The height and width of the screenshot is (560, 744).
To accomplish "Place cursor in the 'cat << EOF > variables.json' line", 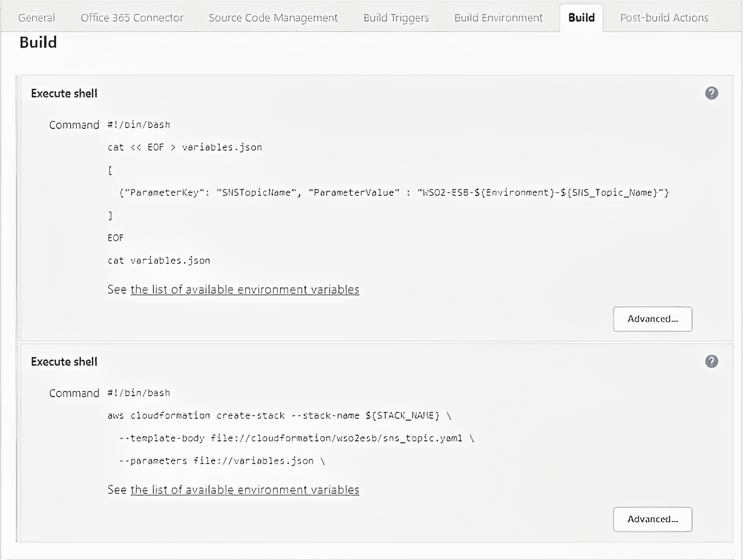I will tap(185, 147).
